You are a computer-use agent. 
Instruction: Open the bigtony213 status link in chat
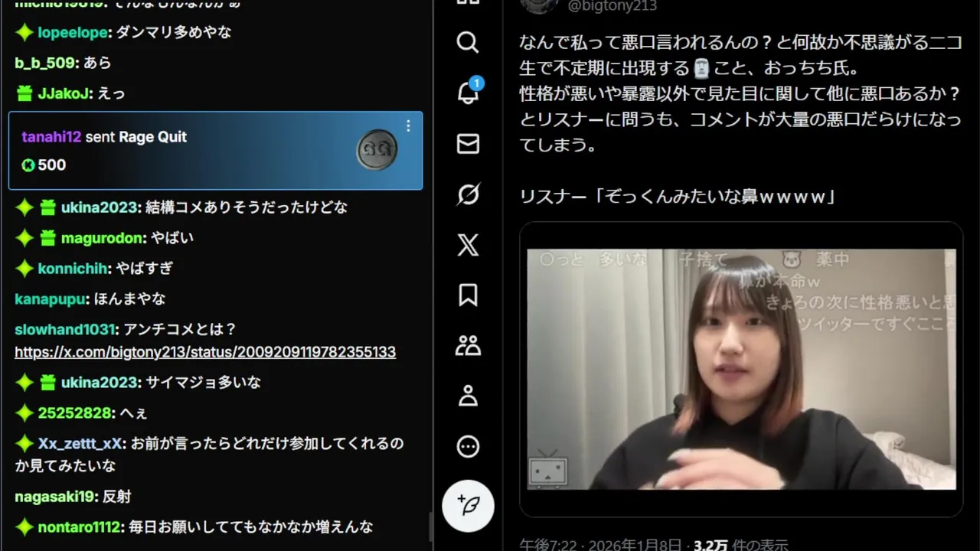click(205, 352)
